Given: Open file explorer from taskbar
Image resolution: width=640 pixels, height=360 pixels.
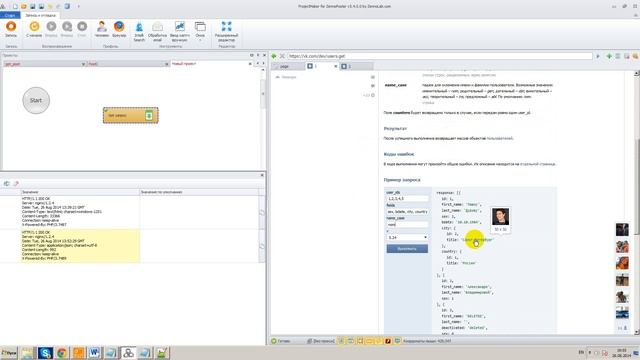Looking at the screenshot, I should (x=28, y=353).
